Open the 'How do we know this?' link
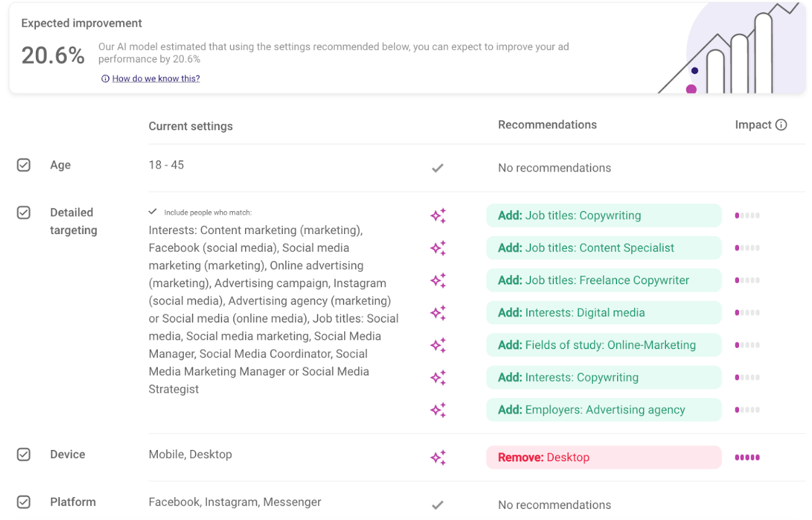The height and width of the screenshot is (520, 812). tap(156, 79)
